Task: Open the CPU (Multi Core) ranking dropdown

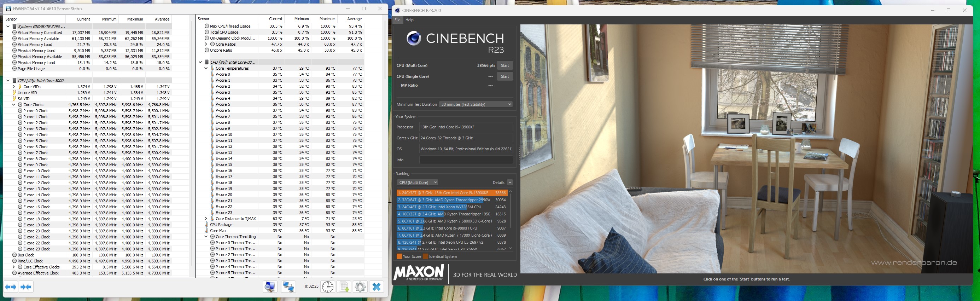Action: pyautogui.click(x=418, y=182)
